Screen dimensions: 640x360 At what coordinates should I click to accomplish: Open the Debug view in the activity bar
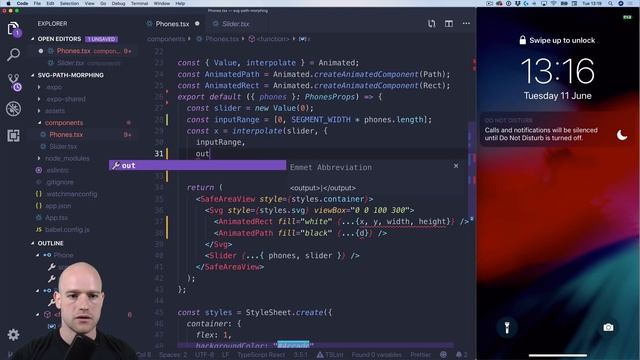(x=13, y=109)
